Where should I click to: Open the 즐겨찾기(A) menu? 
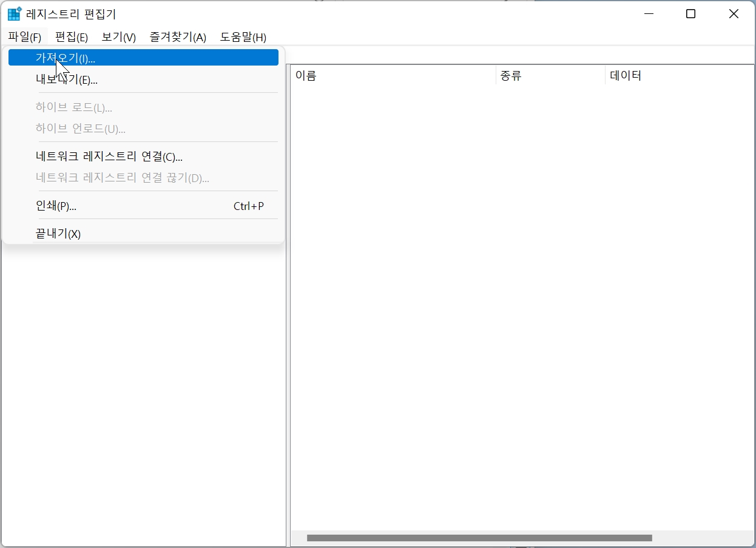point(176,37)
